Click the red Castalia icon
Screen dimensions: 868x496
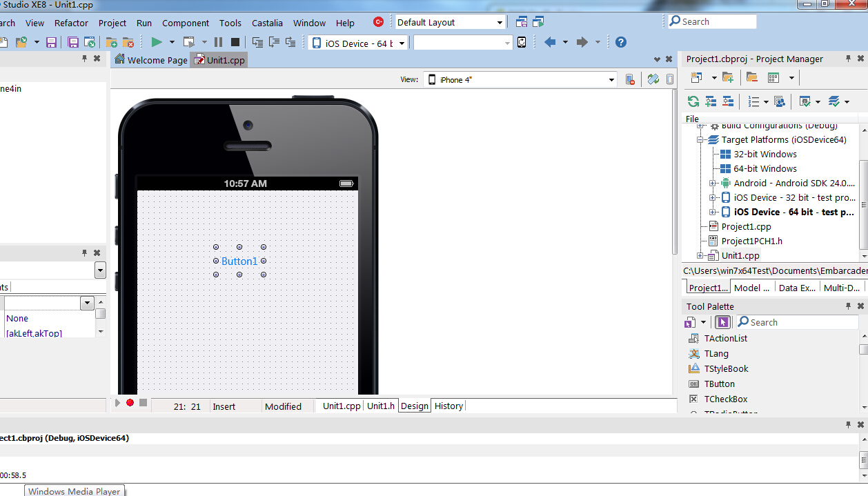pyautogui.click(x=378, y=22)
